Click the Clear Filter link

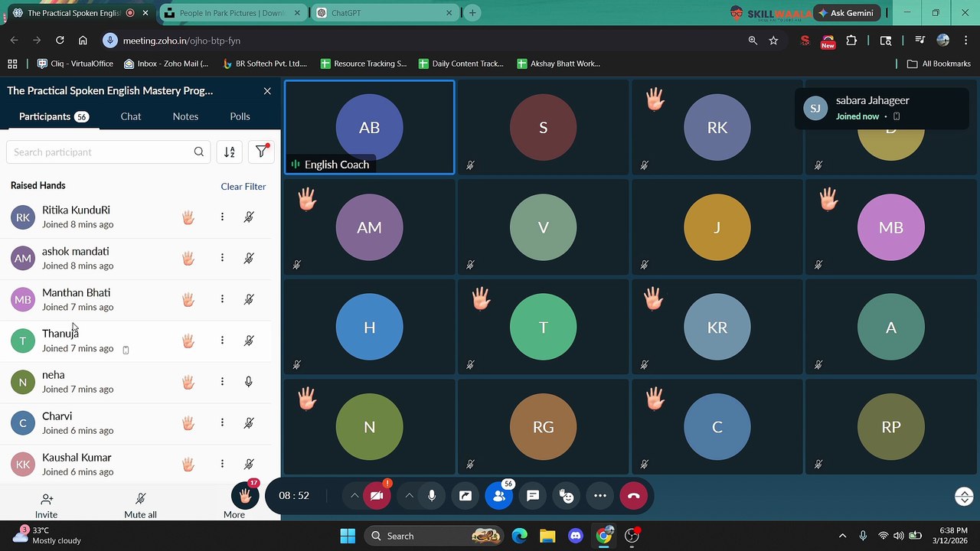point(243,187)
